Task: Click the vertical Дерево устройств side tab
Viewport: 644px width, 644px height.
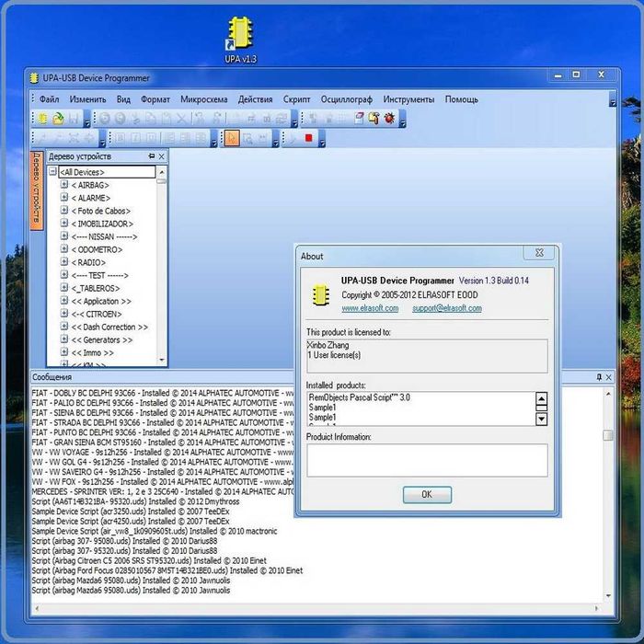Action: [x=37, y=190]
